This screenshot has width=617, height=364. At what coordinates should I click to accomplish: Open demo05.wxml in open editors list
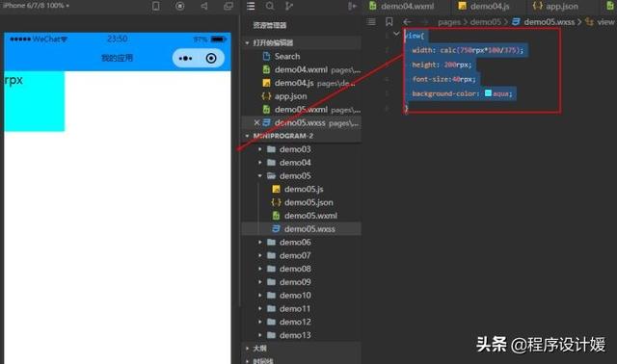tap(302, 109)
